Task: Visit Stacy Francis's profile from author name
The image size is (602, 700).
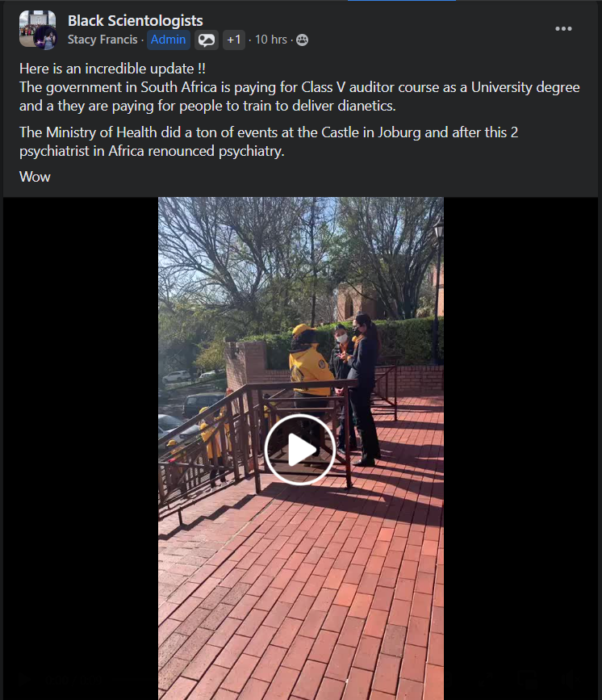Action: point(102,40)
